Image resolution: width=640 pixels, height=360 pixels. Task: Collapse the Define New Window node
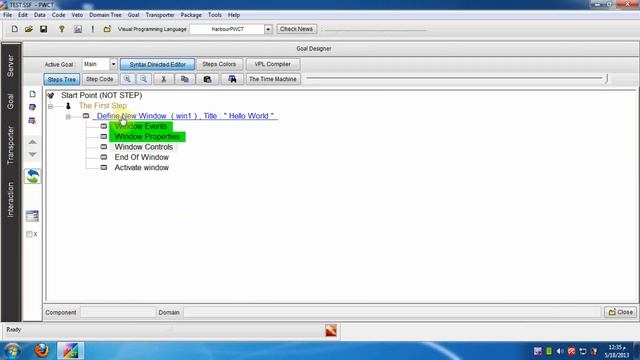68,116
